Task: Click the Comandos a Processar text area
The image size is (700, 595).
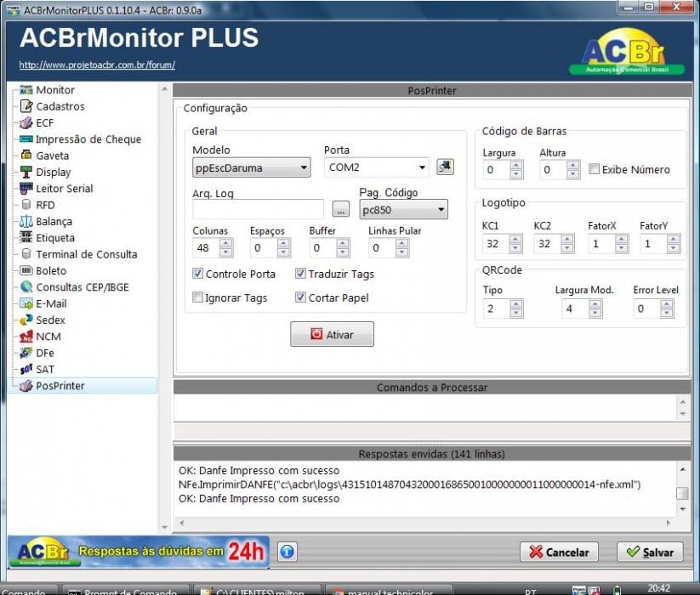Action: pos(426,408)
